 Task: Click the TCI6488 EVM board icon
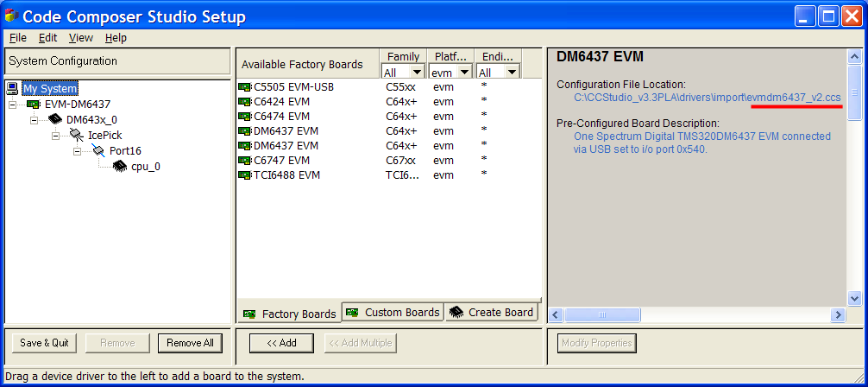[x=244, y=174]
